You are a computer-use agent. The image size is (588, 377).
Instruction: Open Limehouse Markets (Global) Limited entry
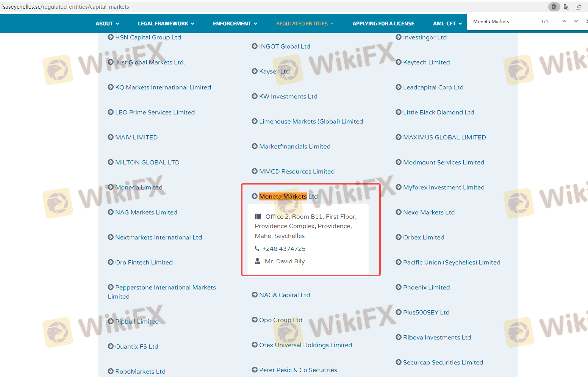point(311,122)
